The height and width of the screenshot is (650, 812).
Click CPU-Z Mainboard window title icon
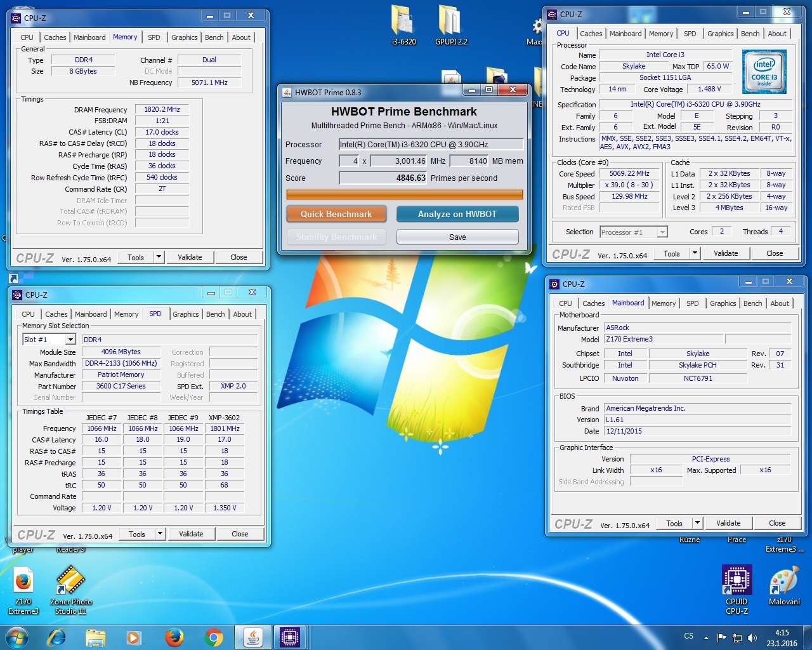(x=554, y=284)
